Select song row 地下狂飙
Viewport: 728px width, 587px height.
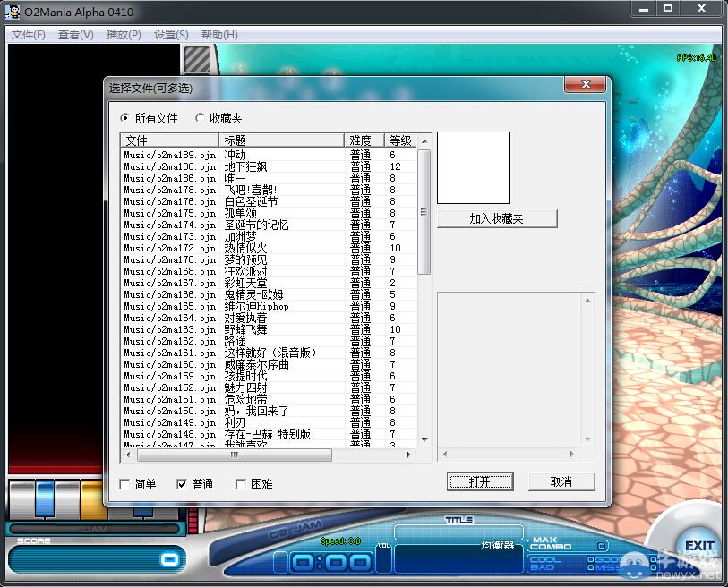tap(270, 166)
